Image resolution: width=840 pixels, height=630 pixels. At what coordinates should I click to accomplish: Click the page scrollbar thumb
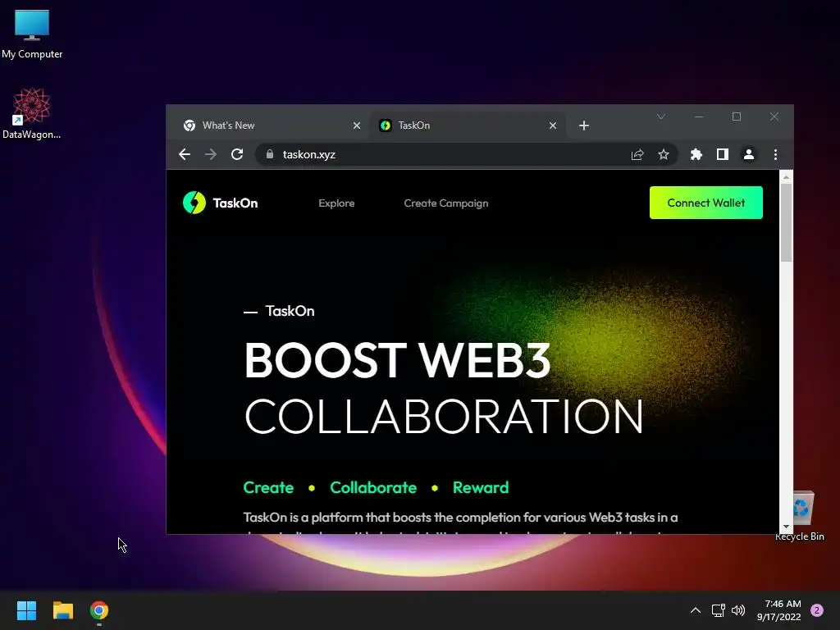(786, 222)
